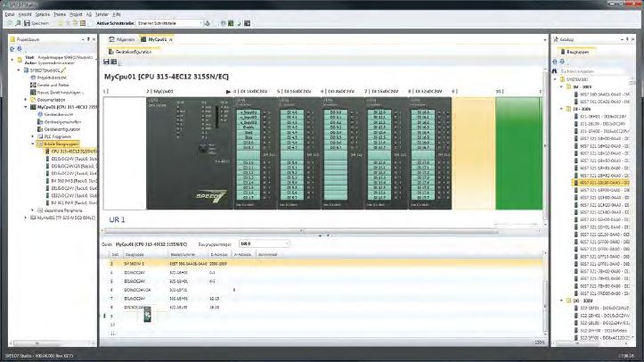
Task: Switch to the Allgemein tab
Action: pyautogui.click(x=122, y=39)
